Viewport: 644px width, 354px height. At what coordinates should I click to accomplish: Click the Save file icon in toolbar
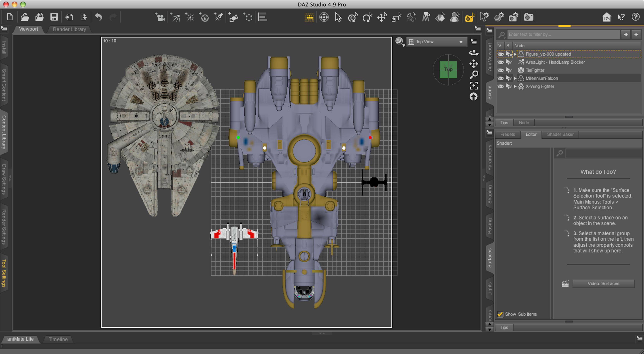(54, 17)
